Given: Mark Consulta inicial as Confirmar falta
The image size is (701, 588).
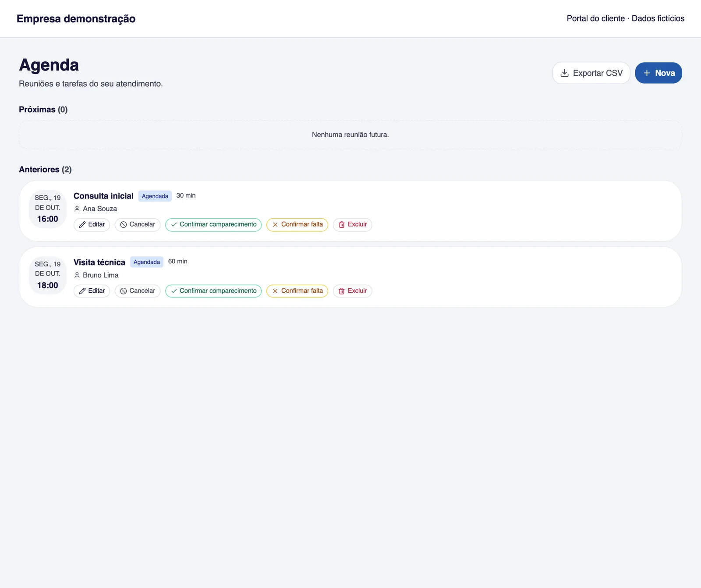Looking at the screenshot, I should click(x=297, y=224).
